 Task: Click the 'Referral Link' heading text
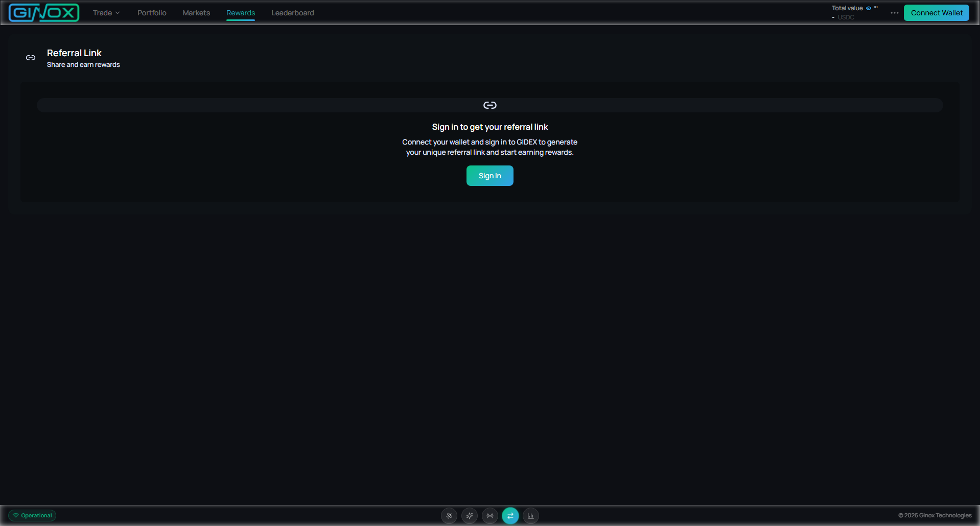pyautogui.click(x=74, y=53)
